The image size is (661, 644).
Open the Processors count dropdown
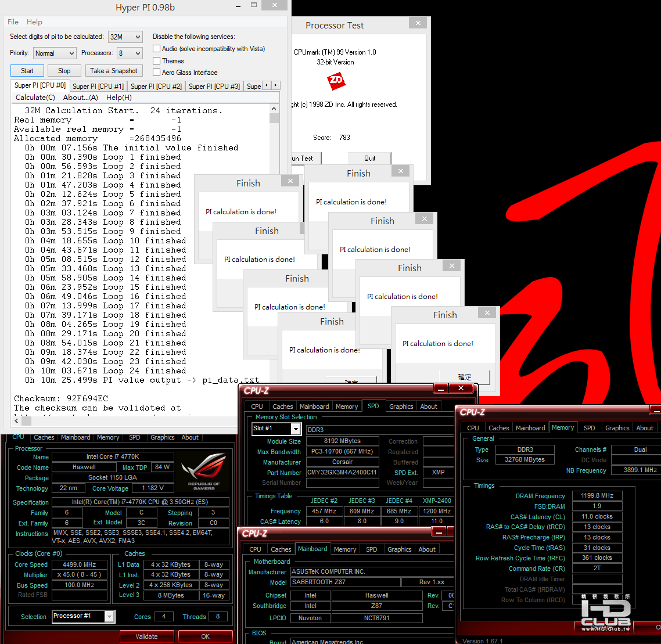coord(130,53)
